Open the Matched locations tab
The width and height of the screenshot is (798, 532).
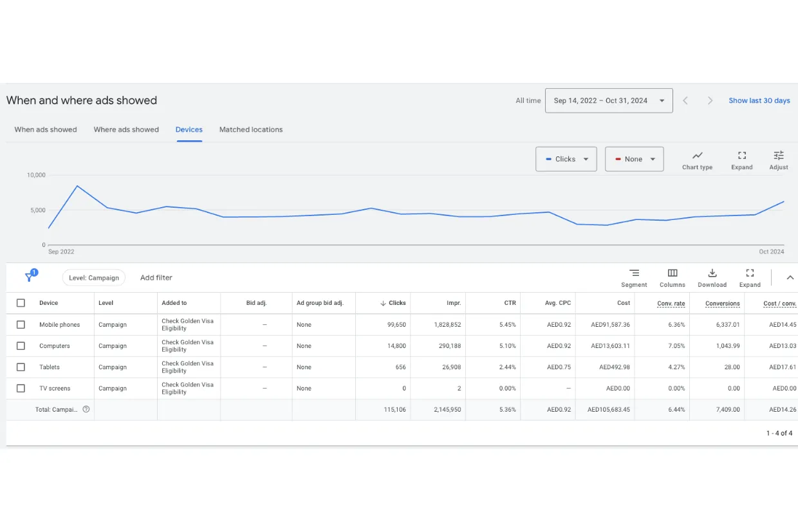(x=251, y=129)
